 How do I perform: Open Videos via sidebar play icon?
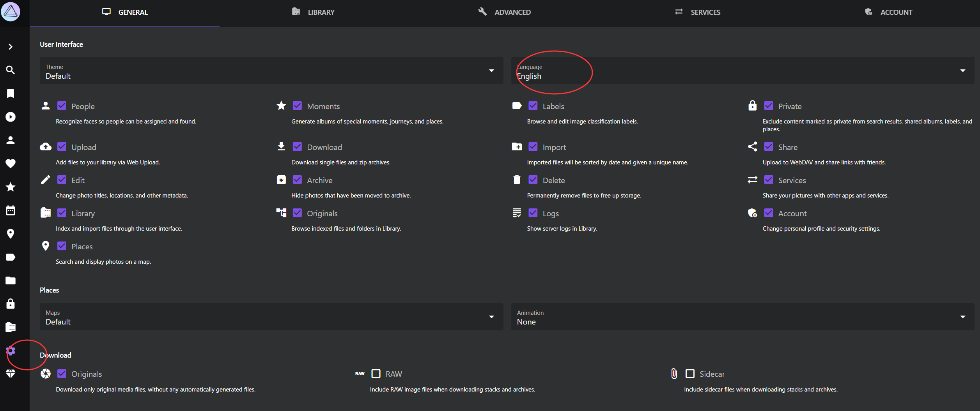click(x=11, y=117)
